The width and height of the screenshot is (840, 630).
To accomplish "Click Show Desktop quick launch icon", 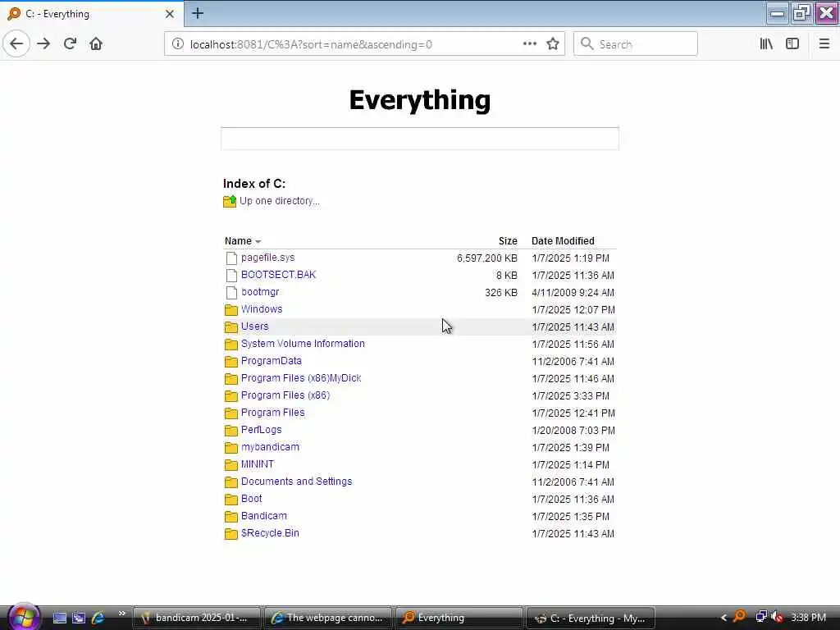I will click(x=59, y=619).
